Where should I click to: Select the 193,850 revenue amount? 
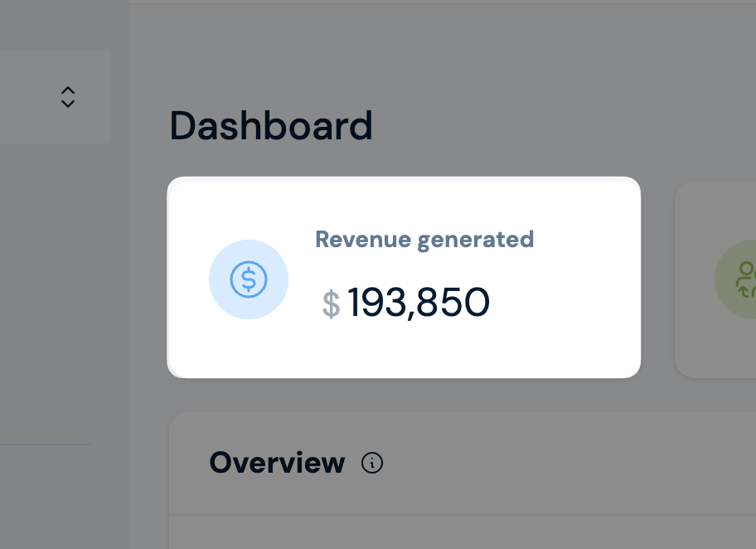pos(418,303)
